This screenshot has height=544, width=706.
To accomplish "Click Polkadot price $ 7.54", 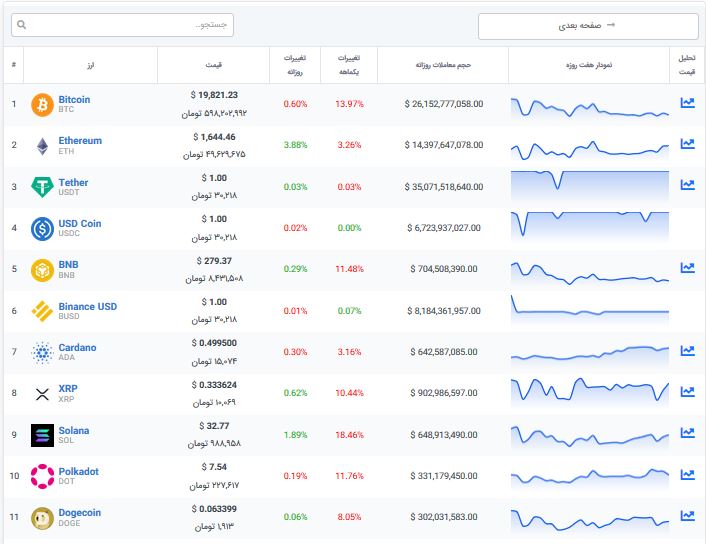I will click(214, 467).
